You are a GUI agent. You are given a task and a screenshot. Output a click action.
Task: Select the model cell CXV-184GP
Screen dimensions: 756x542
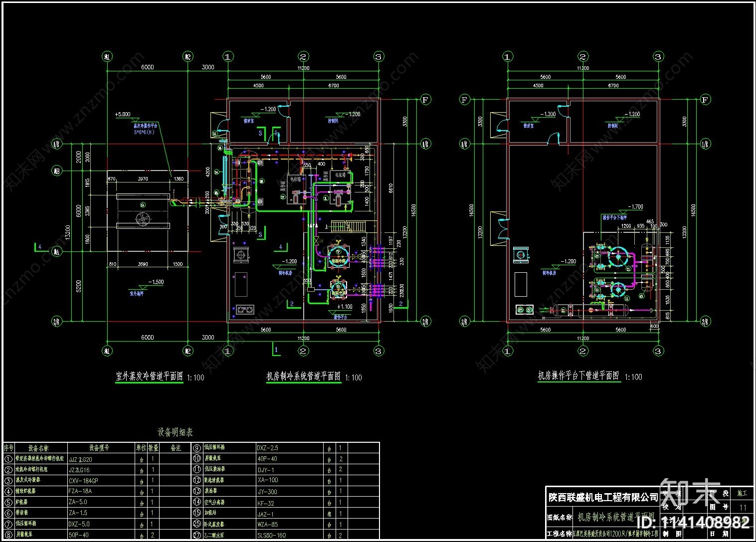tap(83, 481)
